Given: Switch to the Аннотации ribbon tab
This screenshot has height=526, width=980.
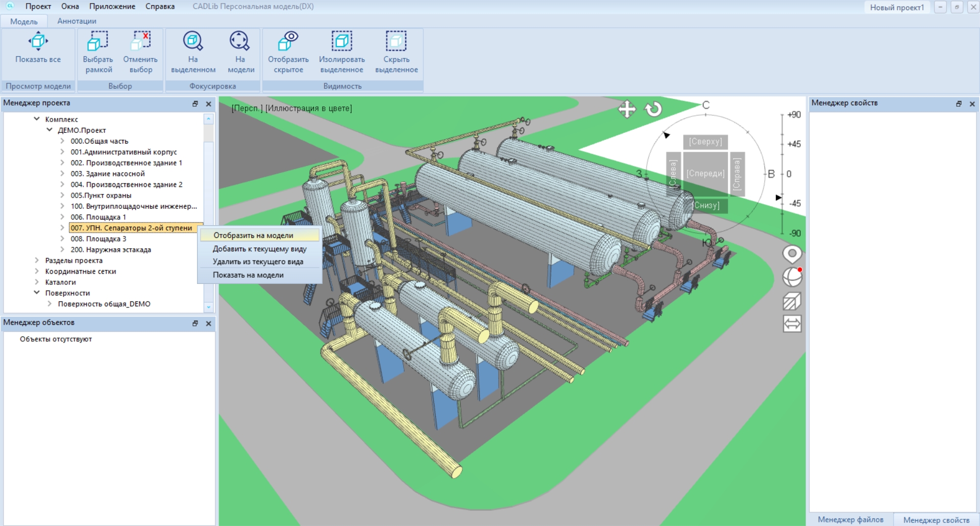Looking at the screenshot, I should (x=77, y=21).
